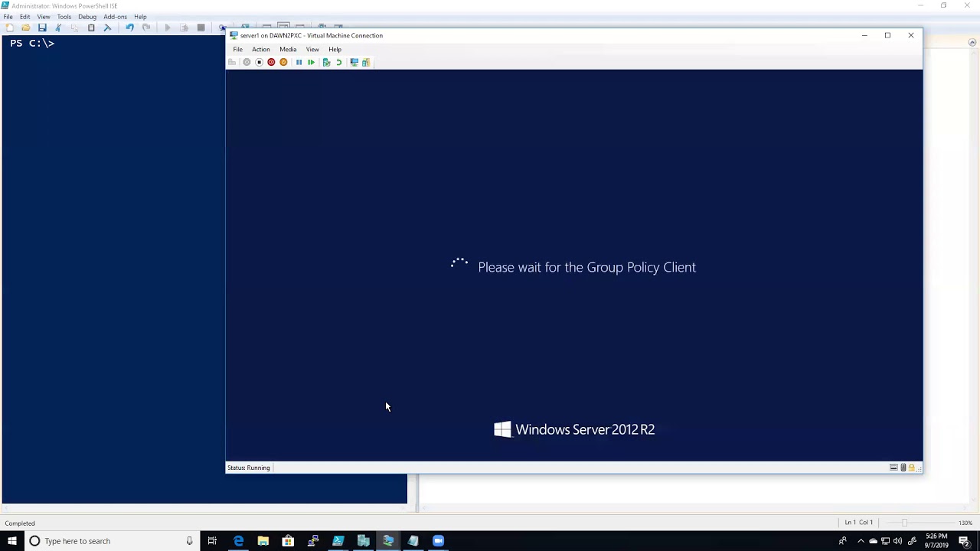Viewport: 980px width, 551px height.
Task: Open Microsoft Store from the taskbar
Action: [288, 541]
